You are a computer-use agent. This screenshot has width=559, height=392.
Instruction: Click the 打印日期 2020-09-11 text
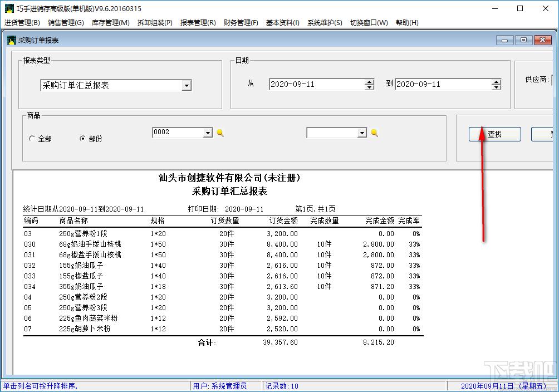tap(225, 209)
